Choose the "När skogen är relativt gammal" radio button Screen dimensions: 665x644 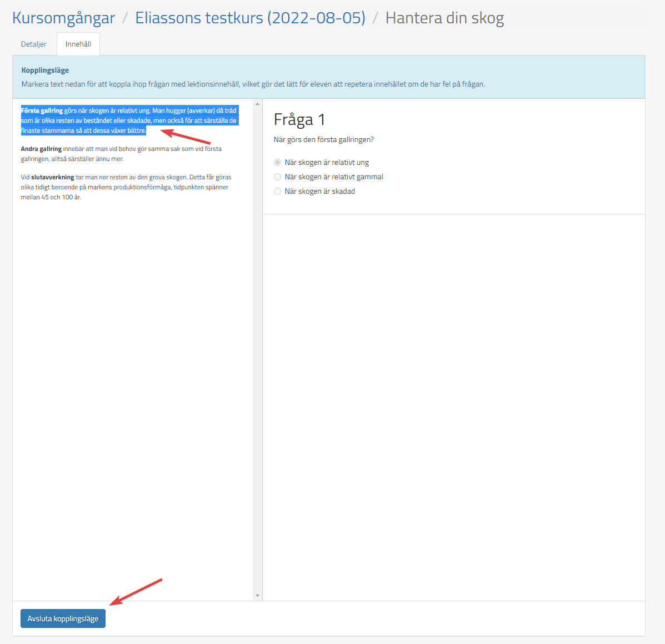(x=278, y=177)
